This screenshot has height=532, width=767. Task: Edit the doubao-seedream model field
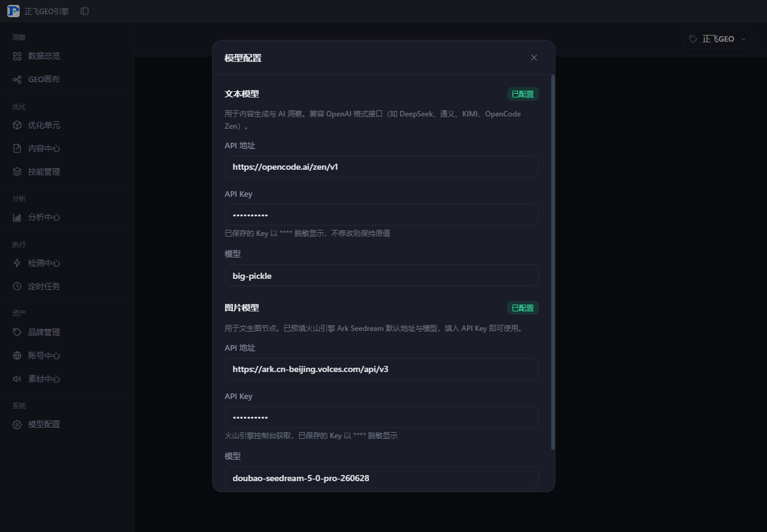(x=381, y=477)
